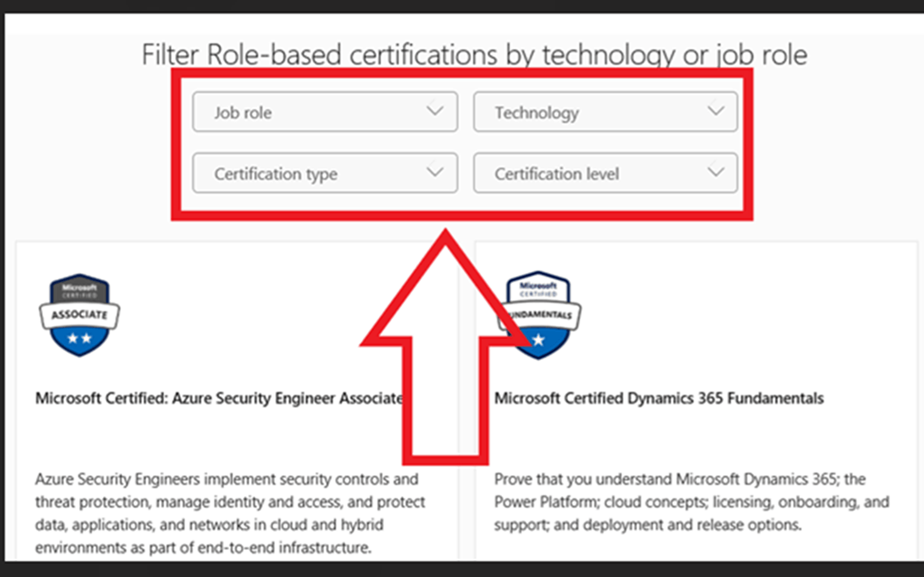Open the Technology dropdown
Viewport: 924px width, 577px height.
click(605, 112)
